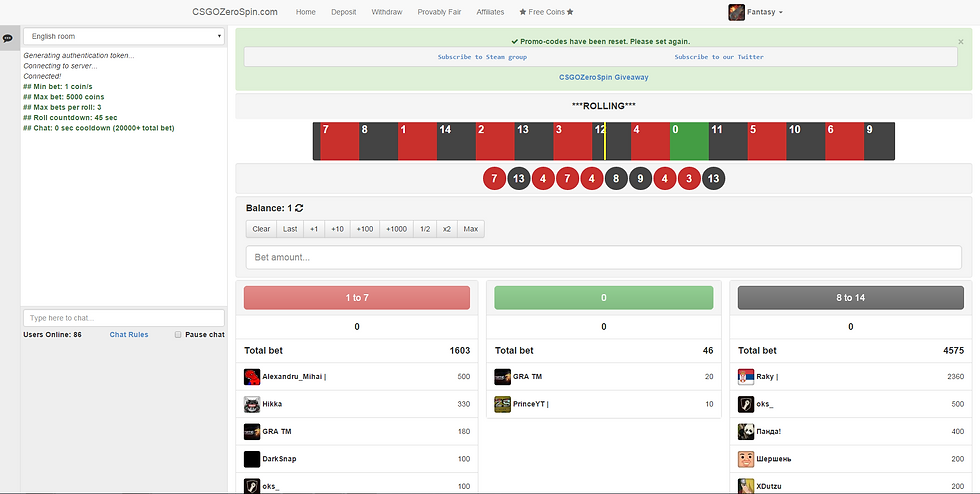Go to Home page
Image resolution: width=980 pixels, height=494 pixels.
click(x=306, y=12)
